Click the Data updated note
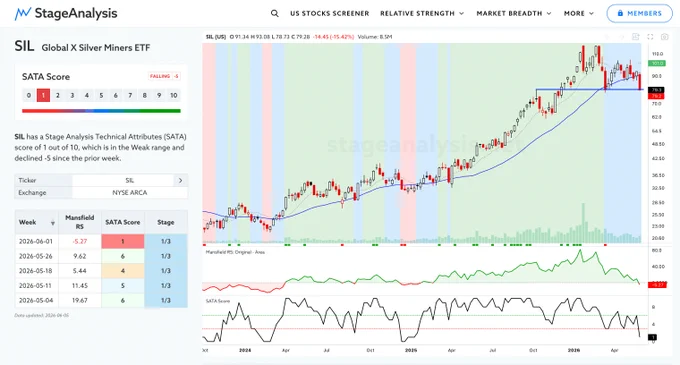 [x=42, y=316]
